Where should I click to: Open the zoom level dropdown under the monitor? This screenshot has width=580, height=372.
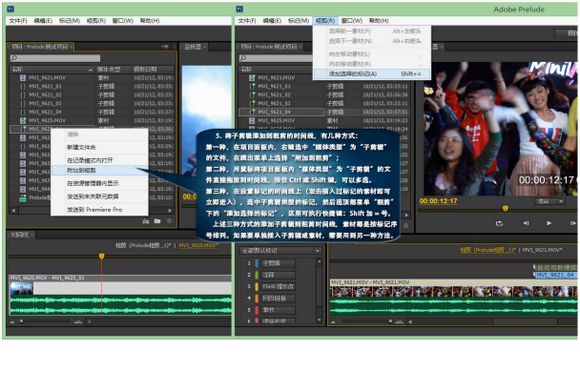pyautogui.click(x=550, y=201)
